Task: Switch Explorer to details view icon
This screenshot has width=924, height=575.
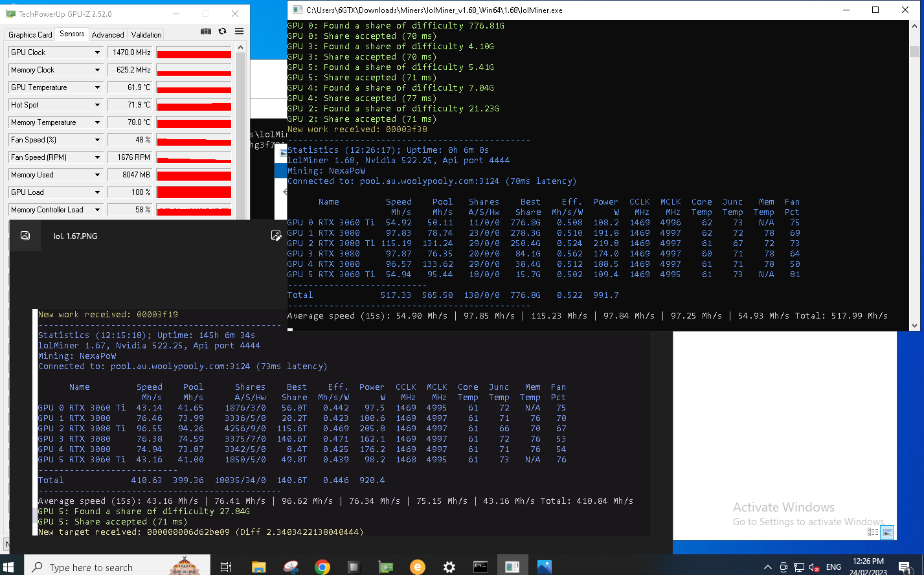Action: pos(873,532)
